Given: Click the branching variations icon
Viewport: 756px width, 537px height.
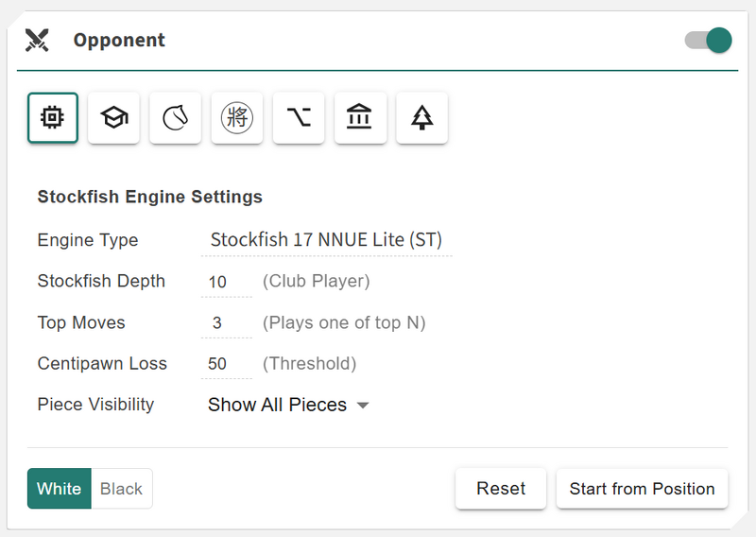Looking at the screenshot, I should (x=299, y=117).
